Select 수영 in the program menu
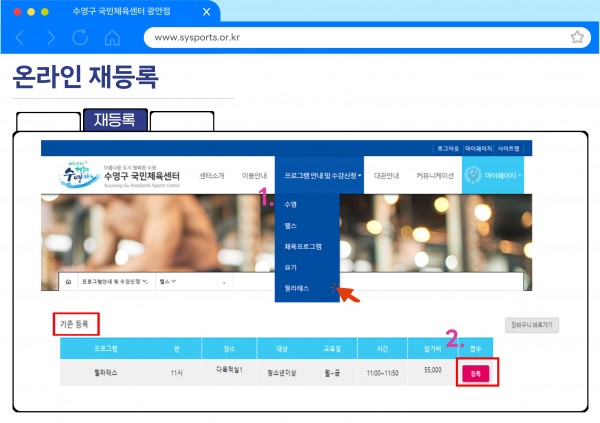The height and width of the screenshot is (423, 600). pyautogui.click(x=291, y=204)
